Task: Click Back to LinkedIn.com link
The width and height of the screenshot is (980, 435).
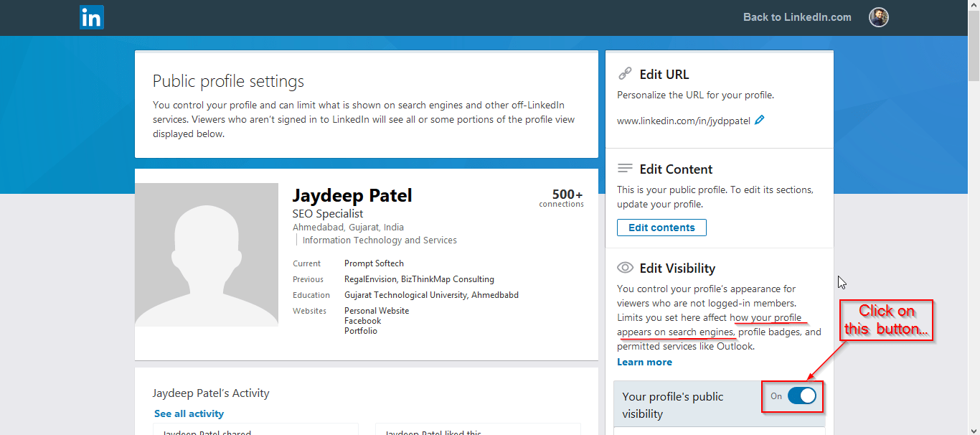Action: click(x=797, y=17)
